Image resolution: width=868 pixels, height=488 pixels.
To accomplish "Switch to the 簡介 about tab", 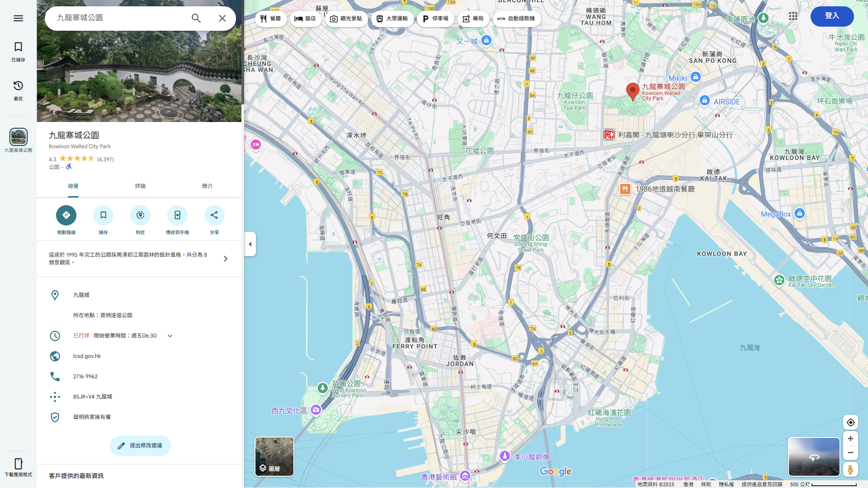I will [207, 186].
